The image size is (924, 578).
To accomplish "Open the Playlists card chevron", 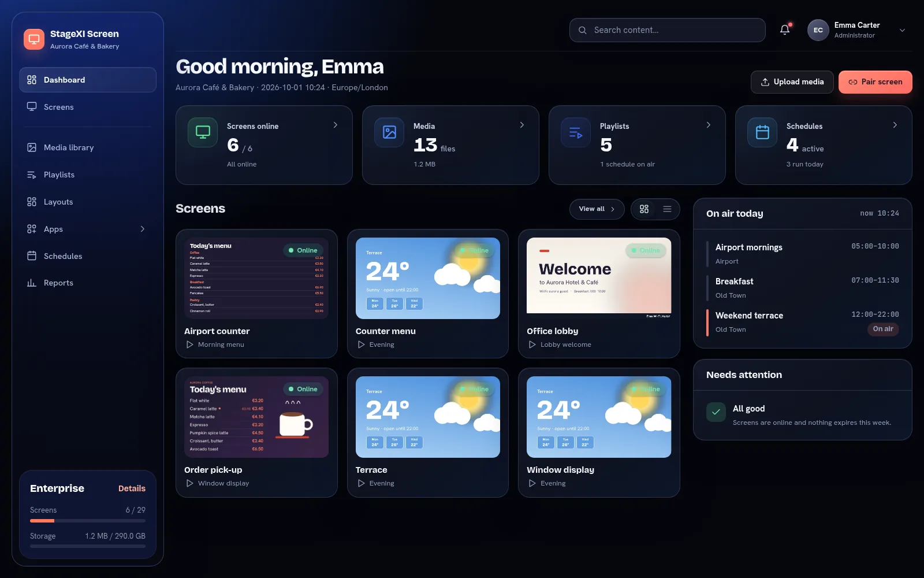I will pos(709,125).
